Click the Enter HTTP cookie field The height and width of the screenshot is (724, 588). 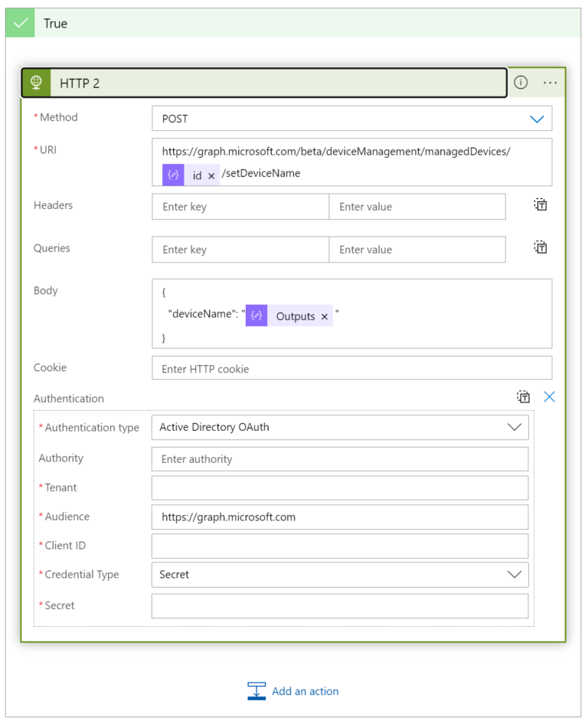(x=351, y=367)
